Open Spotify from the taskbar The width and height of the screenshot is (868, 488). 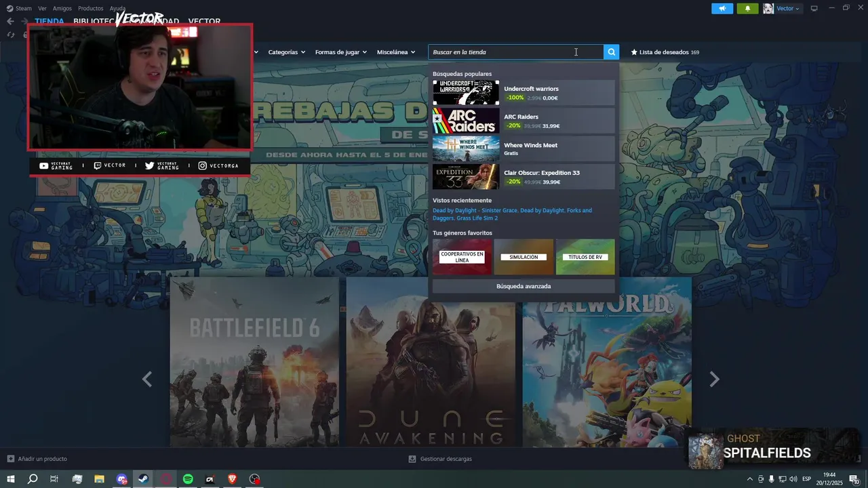(188, 479)
